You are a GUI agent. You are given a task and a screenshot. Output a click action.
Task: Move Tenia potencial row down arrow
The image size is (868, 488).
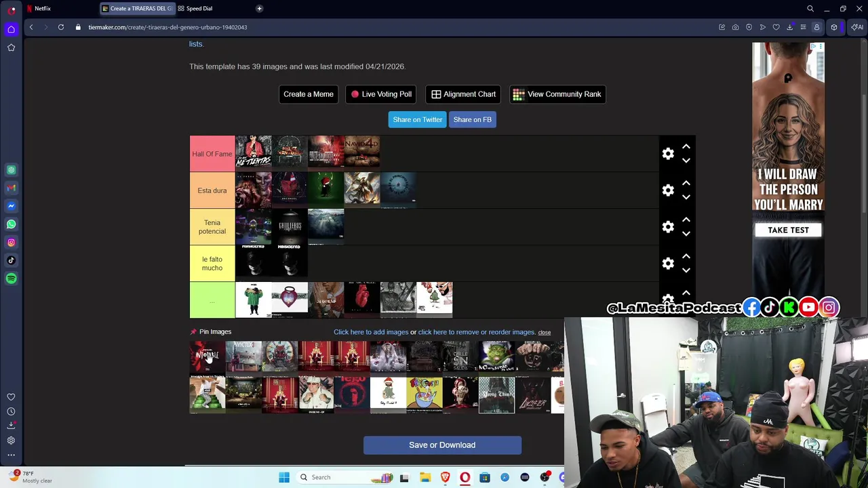686,234
